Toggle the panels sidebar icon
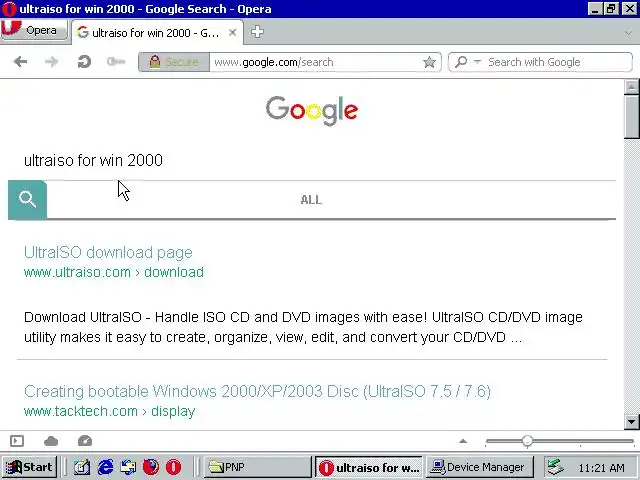This screenshot has width=640, height=480. point(17,441)
